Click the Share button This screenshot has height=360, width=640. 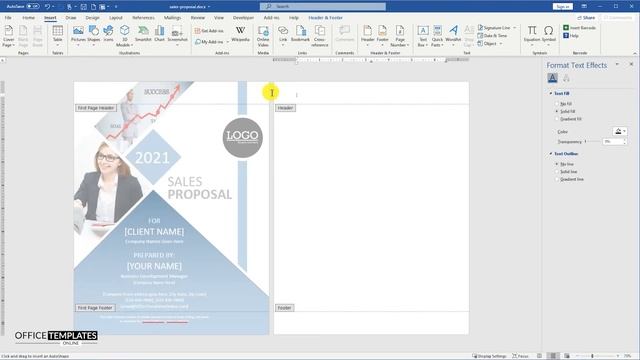(x=586, y=18)
